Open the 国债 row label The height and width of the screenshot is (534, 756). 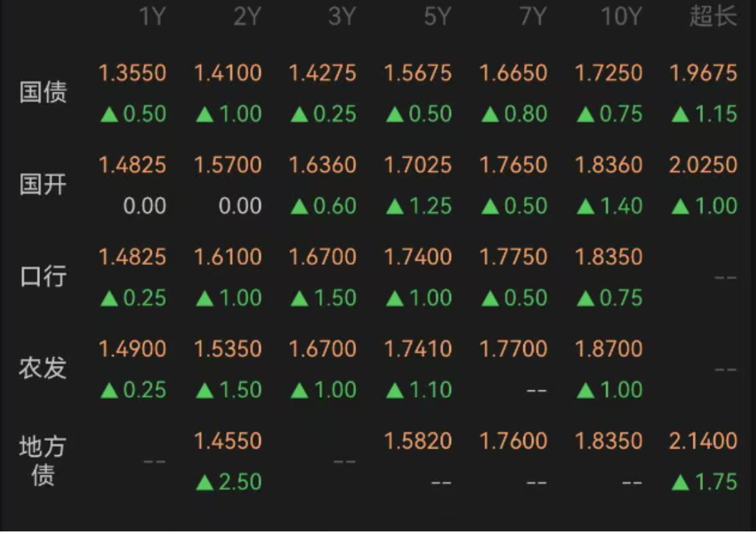tap(43, 93)
